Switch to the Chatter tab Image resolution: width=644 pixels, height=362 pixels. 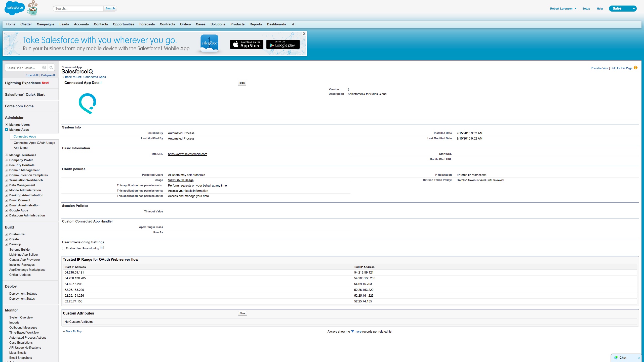(x=26, y=24)
